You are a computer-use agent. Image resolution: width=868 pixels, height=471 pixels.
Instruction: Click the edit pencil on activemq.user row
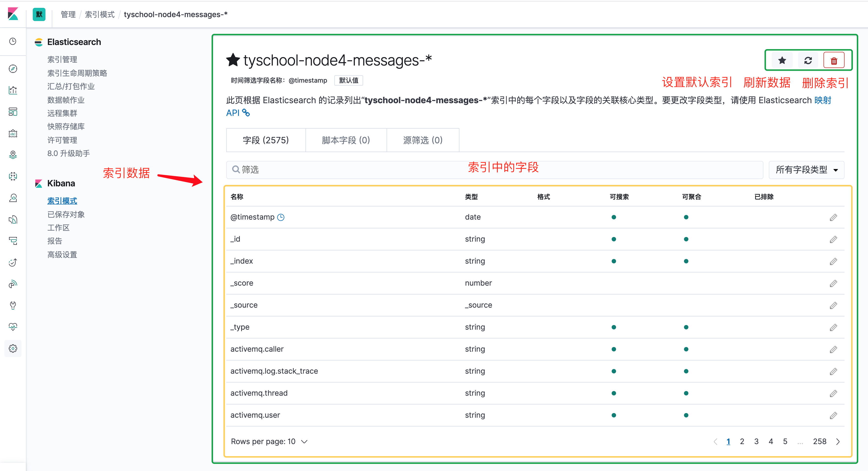pyautogui.click(x=834, y=415)
